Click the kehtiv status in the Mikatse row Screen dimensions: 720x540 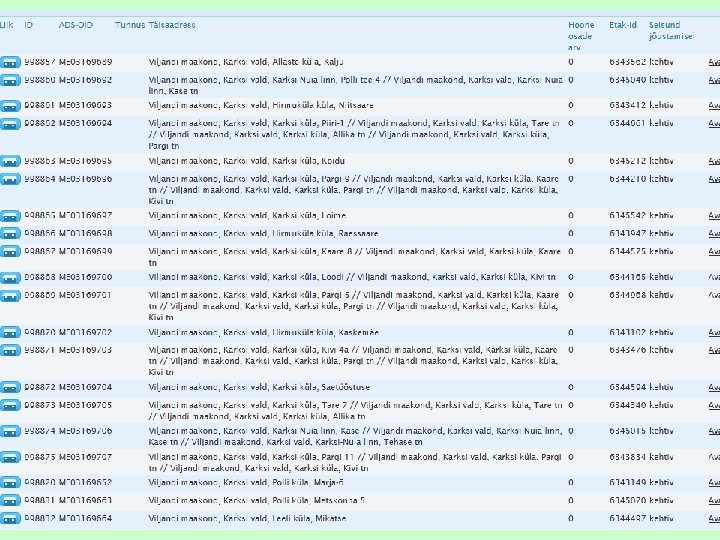(x=661, y=518)
